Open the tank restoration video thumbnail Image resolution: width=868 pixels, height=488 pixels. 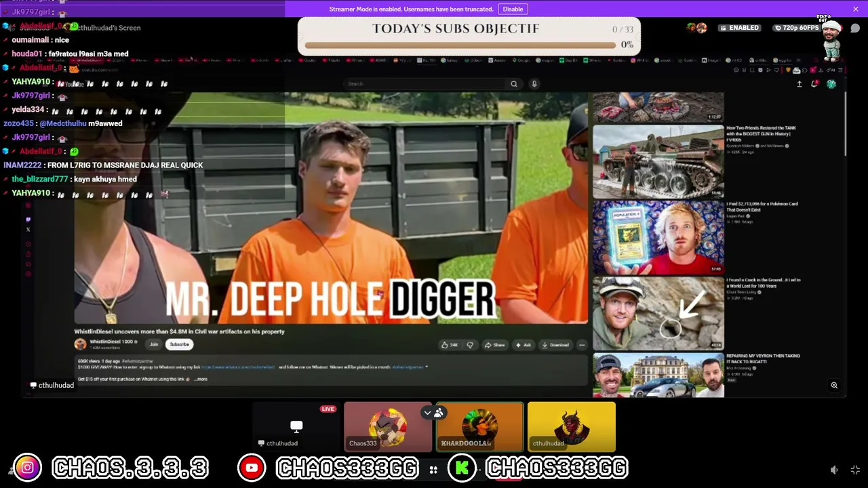coord(658,162)
